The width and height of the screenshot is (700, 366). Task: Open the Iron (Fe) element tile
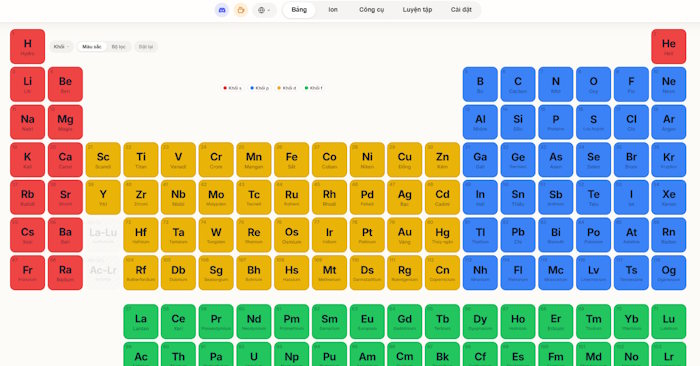(292, 160)
